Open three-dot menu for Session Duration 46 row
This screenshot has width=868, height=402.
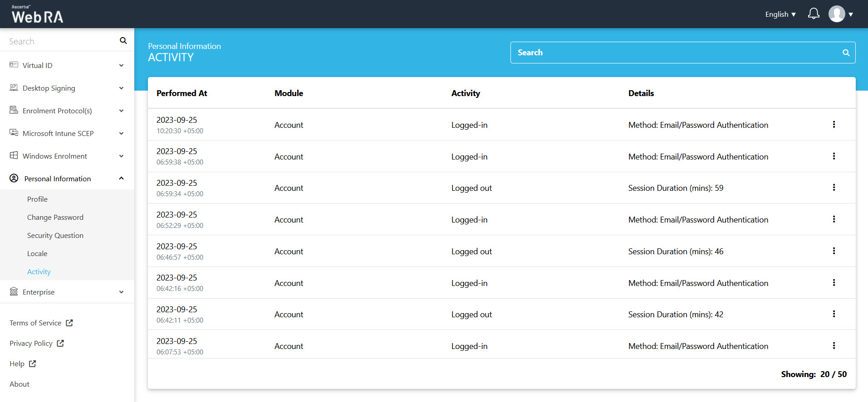[x=834, y=251]
